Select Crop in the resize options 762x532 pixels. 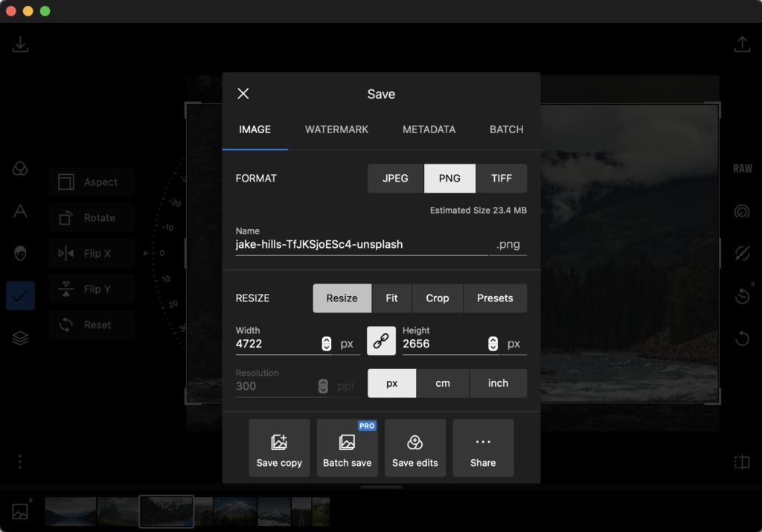click(438, 298)
